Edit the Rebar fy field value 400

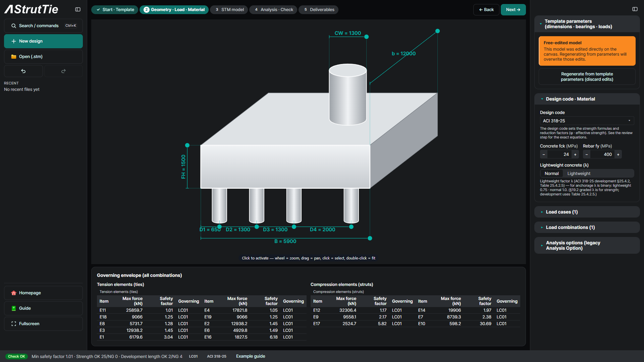pyautogui.click(x=602, y=155)
